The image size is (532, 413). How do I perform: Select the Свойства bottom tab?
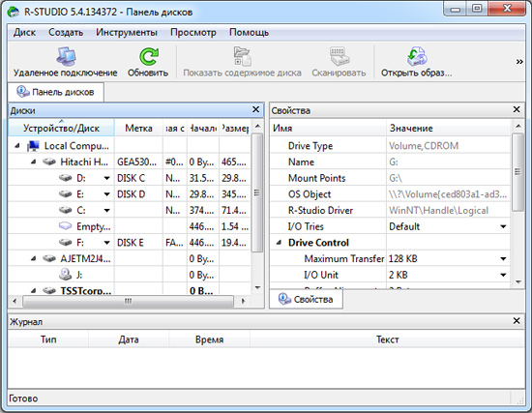[306, 299]
